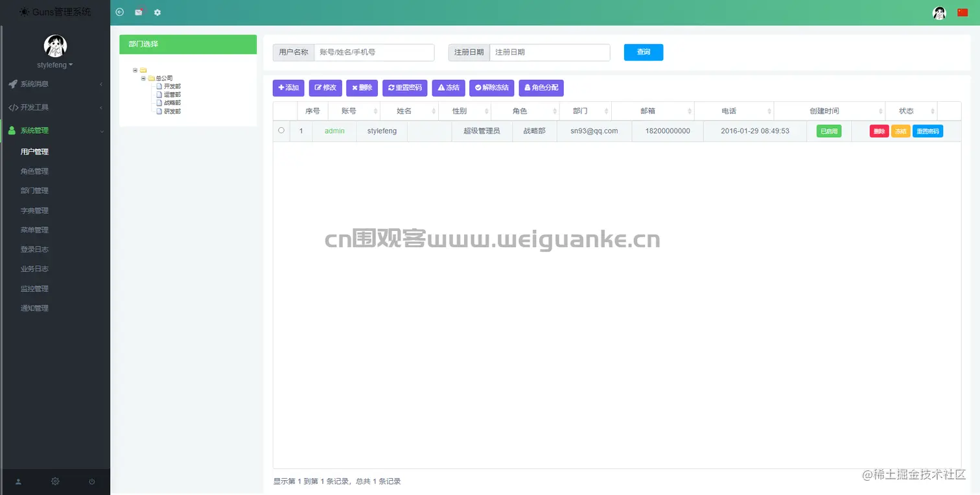Click the back arrow icon in top bar

click(x=119, y=12)
